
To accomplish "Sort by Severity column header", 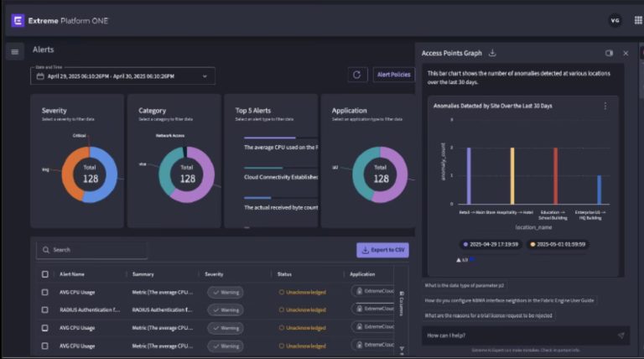I will click(x=214, y=274).
